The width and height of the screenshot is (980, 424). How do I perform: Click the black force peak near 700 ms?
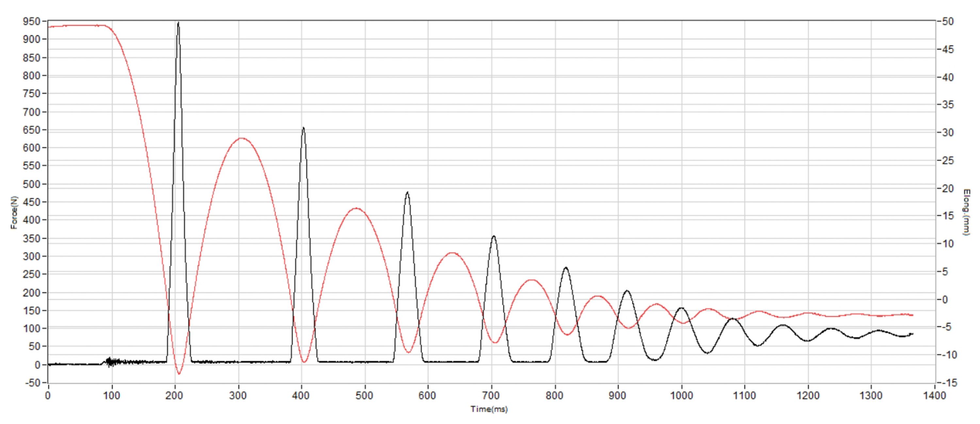click(494, 237)
